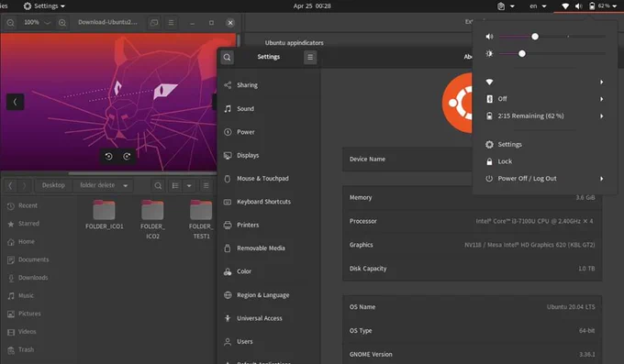Select the FOLDER_TEST1 folder
Viewport: 624px width, 364px height.
(x=201, y=220)
